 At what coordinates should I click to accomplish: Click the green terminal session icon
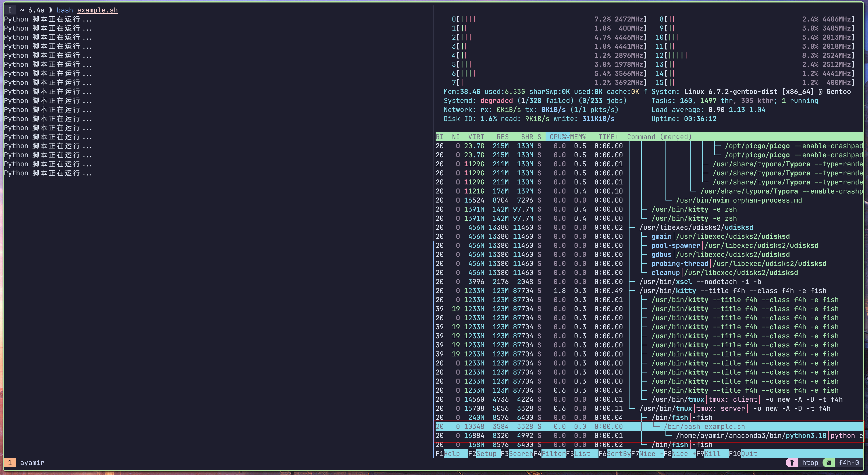pyautogui.click(x=829, y=463)
